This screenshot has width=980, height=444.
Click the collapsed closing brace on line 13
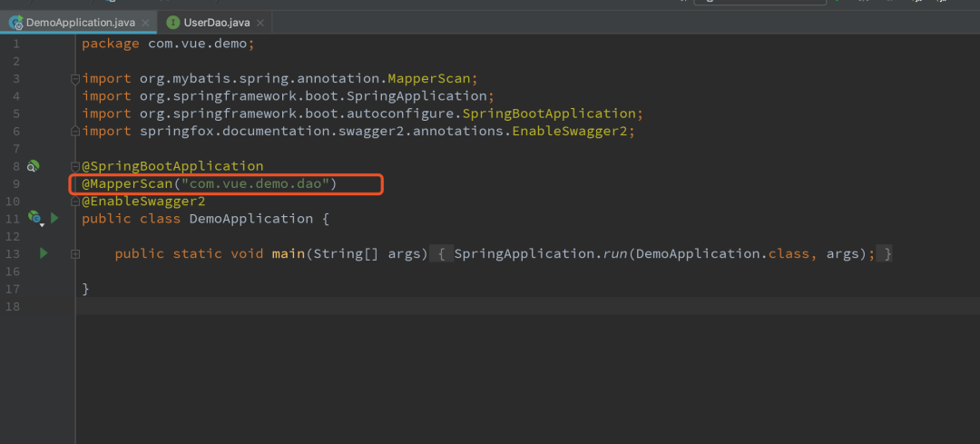(887, 254)
